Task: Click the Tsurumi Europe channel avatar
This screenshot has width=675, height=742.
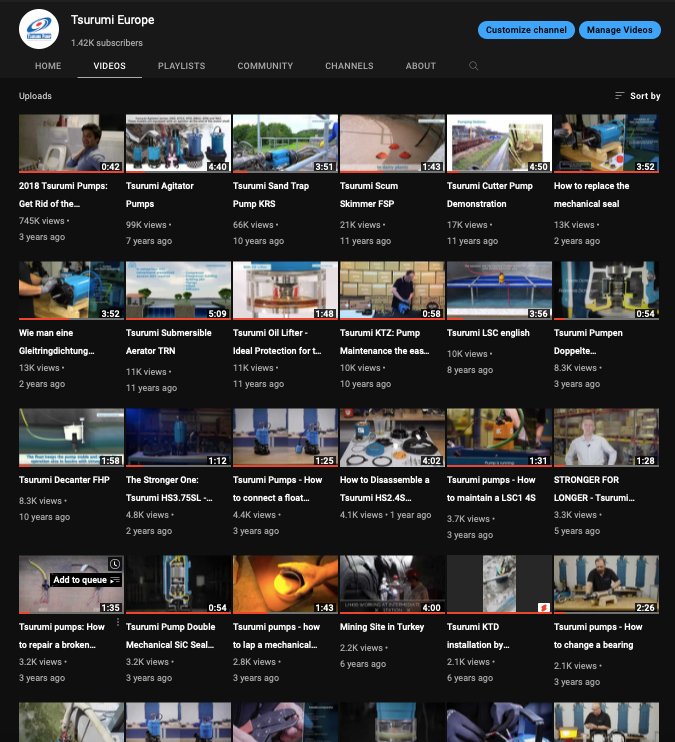Action: (39, 29)
